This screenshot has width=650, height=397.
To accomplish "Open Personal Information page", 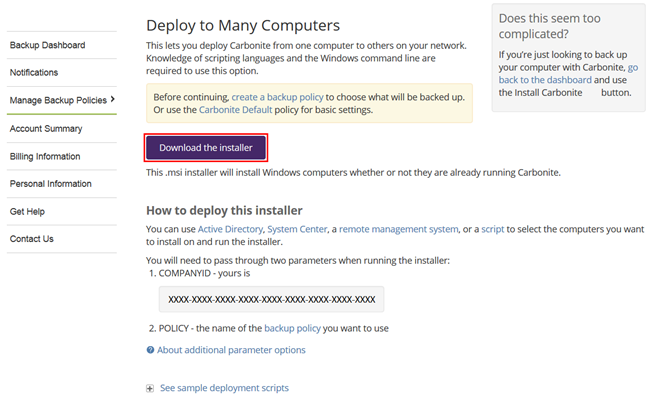I will click(51, 184).
